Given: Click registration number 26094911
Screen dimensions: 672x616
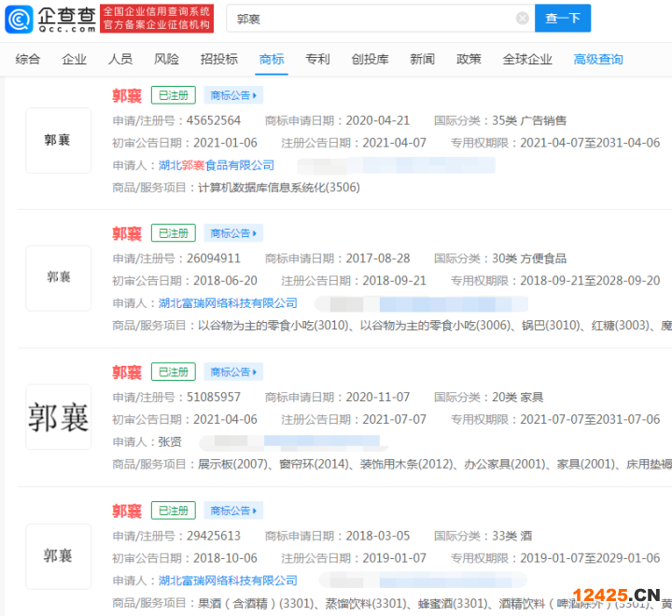Looking at the screenshot, I should pos(214,259).
